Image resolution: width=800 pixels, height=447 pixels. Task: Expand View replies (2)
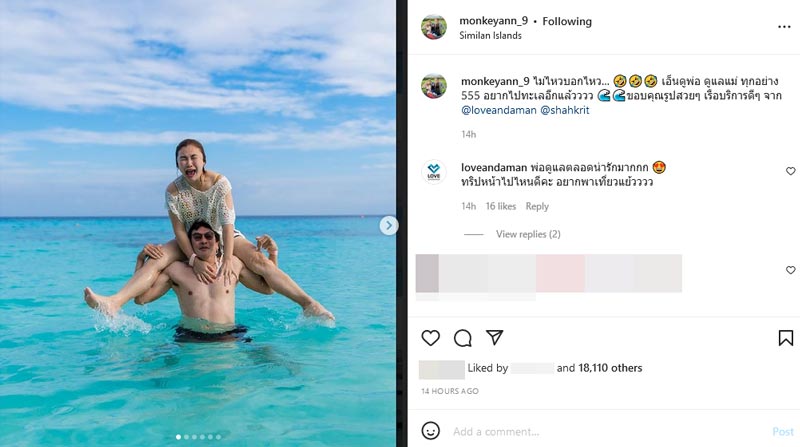point(528,234)
